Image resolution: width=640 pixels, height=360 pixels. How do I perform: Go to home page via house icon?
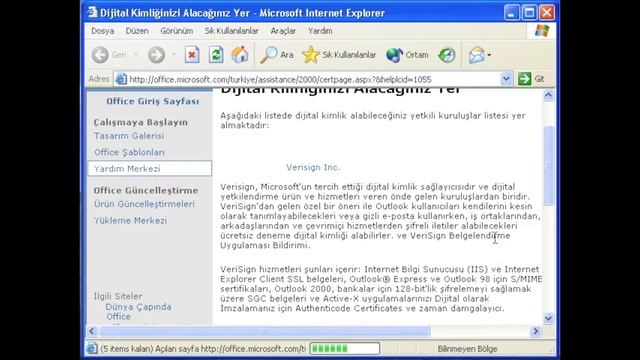[x=240, y=55]
